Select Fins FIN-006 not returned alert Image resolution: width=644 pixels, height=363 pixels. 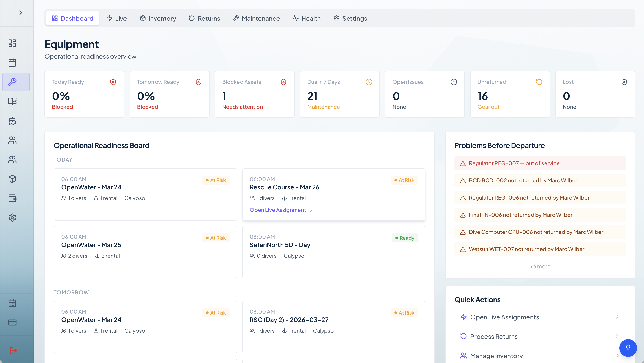[x=540, y=215]
